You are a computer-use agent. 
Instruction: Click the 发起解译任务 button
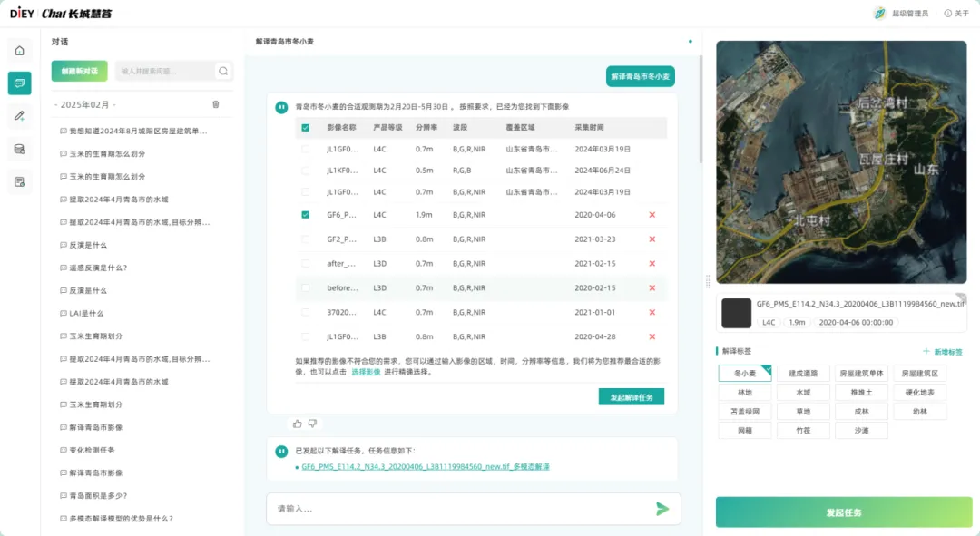(x=632, y=397)
